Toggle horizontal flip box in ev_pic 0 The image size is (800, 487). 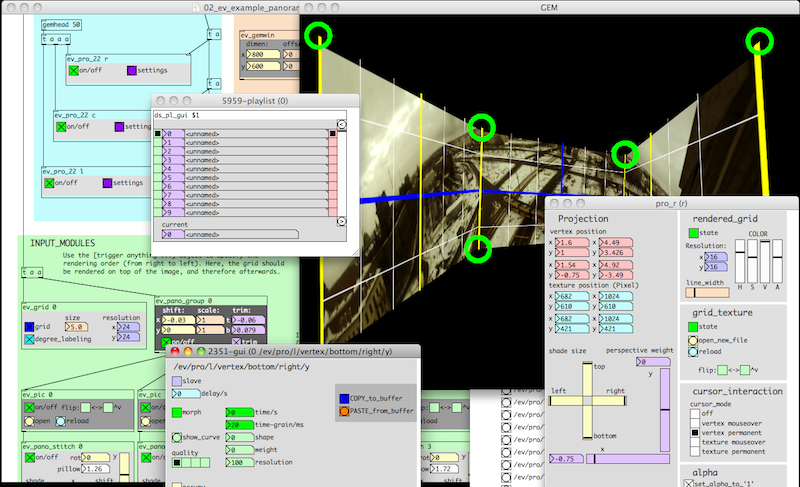(x=86, y=407)
